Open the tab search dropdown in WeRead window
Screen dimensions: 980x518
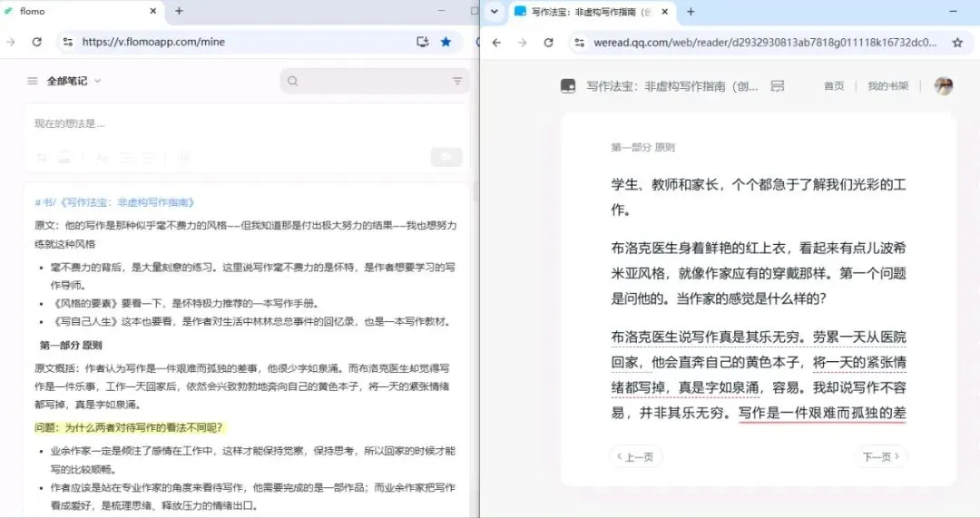click(494, 11)
